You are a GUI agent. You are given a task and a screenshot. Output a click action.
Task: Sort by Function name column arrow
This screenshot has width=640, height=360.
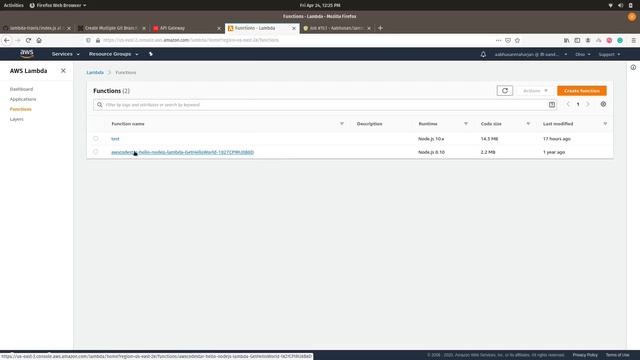pyautogui.click(x=342, y=124)
